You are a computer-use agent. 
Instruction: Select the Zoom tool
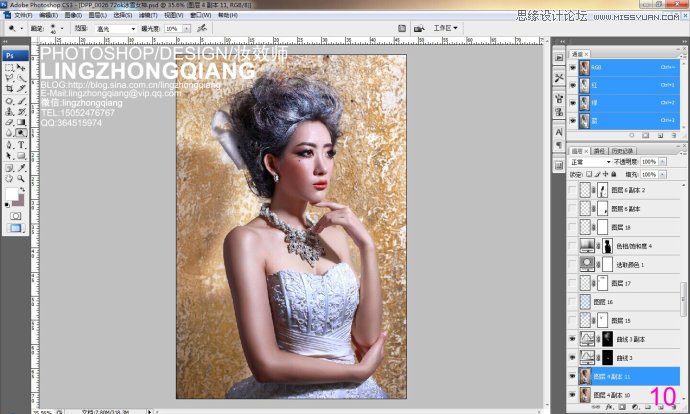tap(21, 179)
